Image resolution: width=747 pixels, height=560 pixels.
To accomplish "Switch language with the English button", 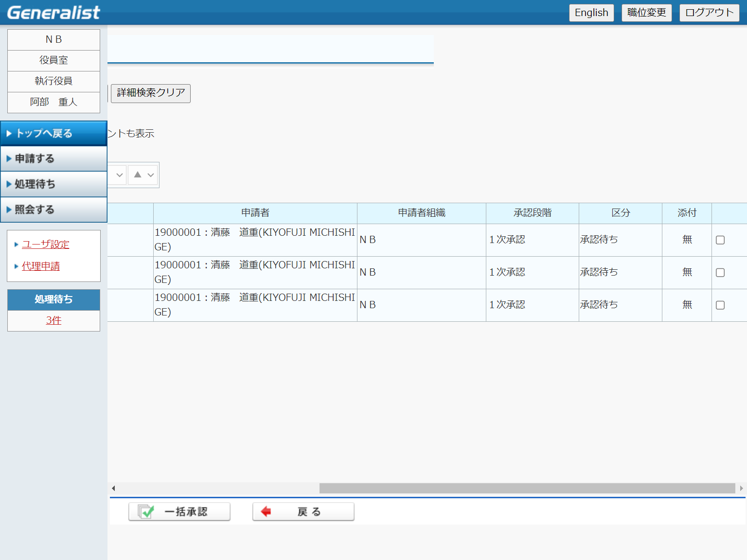I will click(x=591, y=13).
